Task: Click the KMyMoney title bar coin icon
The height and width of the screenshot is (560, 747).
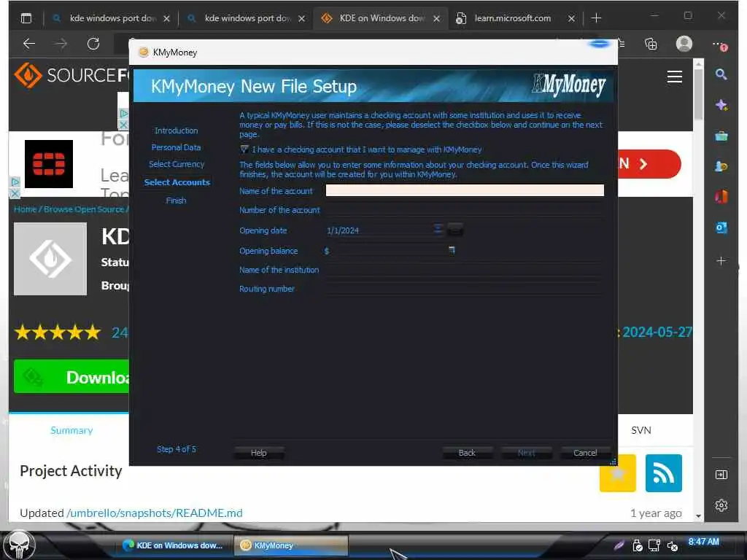Action: tap(143, 52)
